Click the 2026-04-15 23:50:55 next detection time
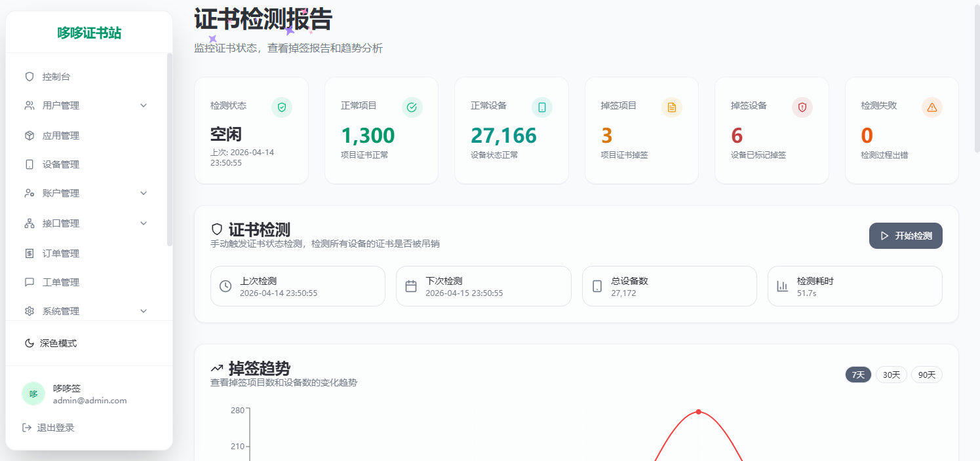 coord(464,293)
